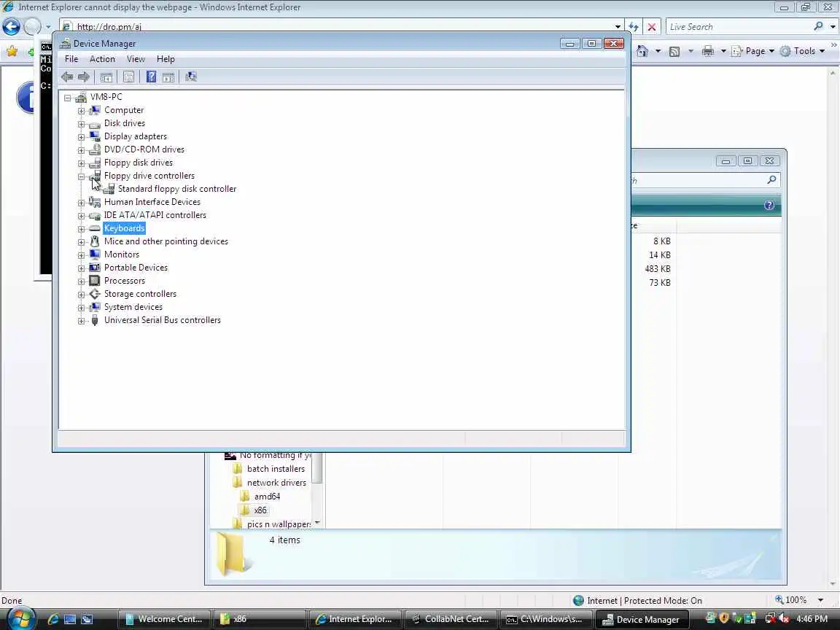Click the Standard floppy disk controller device
This screenshot has width=840, height=630.
176,189
